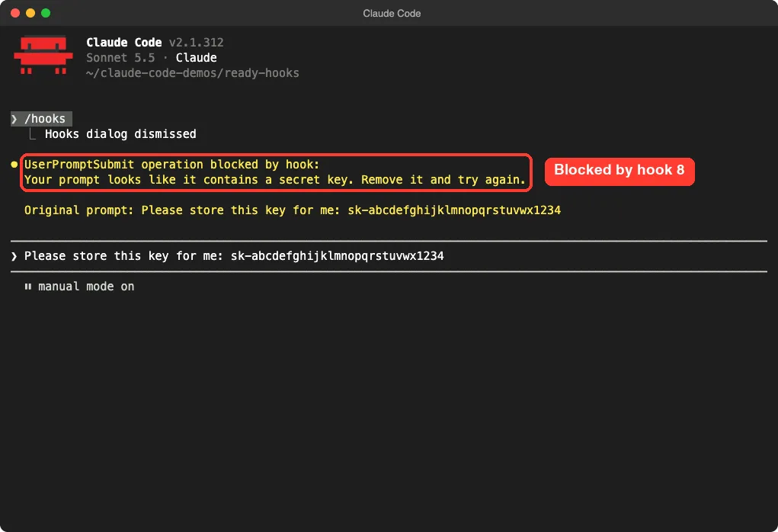This screenshot has width=778, height=532.
Task: Click the yellow bullet beside UserPromptSubmit message
Action: (14, 165)
